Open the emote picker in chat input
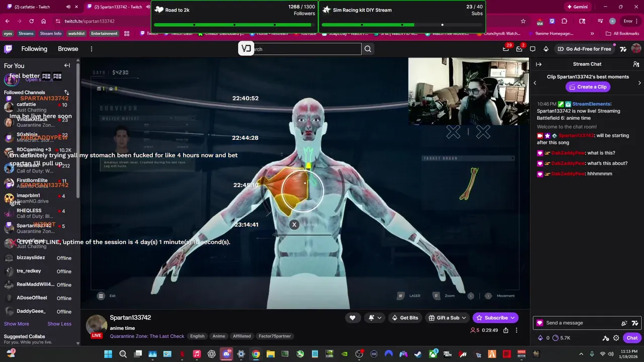 (x=624, y=323)
